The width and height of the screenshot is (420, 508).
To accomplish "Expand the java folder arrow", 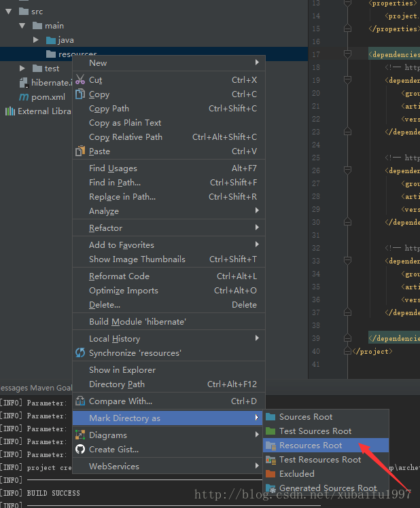I will click(36, 40).
